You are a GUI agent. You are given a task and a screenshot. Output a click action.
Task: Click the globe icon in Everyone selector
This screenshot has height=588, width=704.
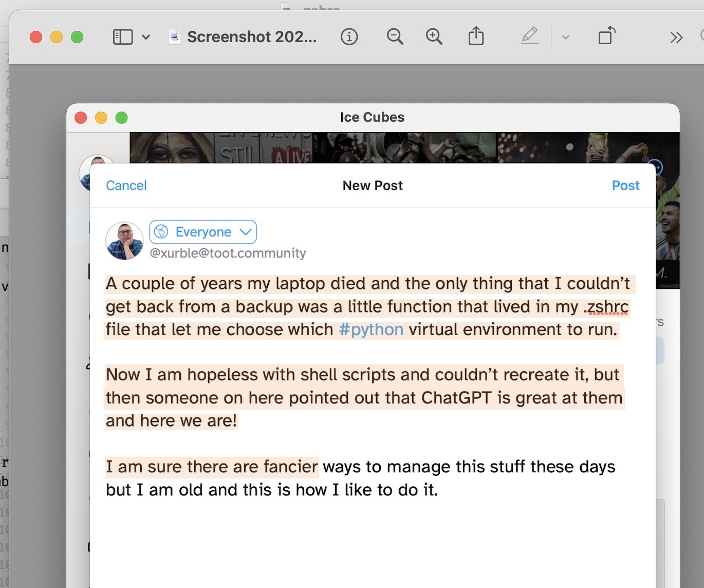tap(161, 232)
